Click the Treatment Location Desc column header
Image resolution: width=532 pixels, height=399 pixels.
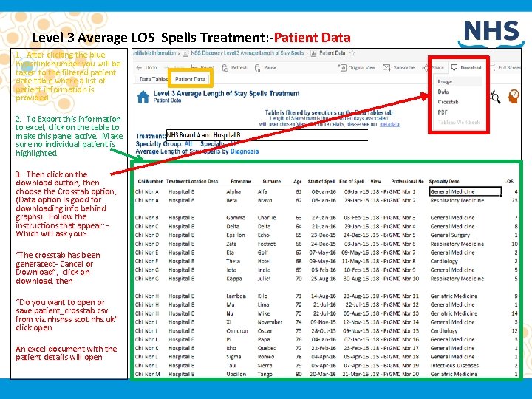192,182
